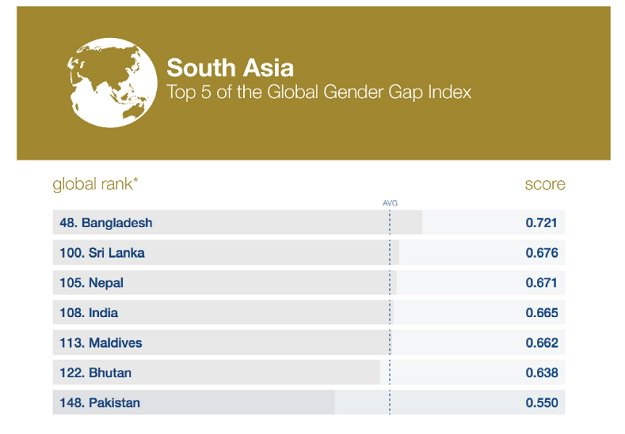Click Maldives' 0.662 score value
Viewport: 625px width, 434px height.
click(542, 343)
